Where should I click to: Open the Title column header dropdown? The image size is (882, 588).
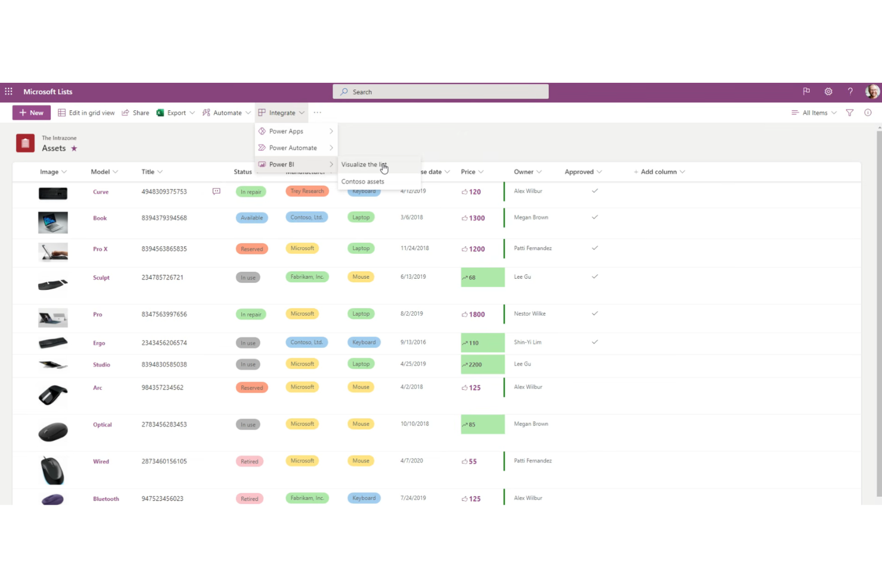152,172
